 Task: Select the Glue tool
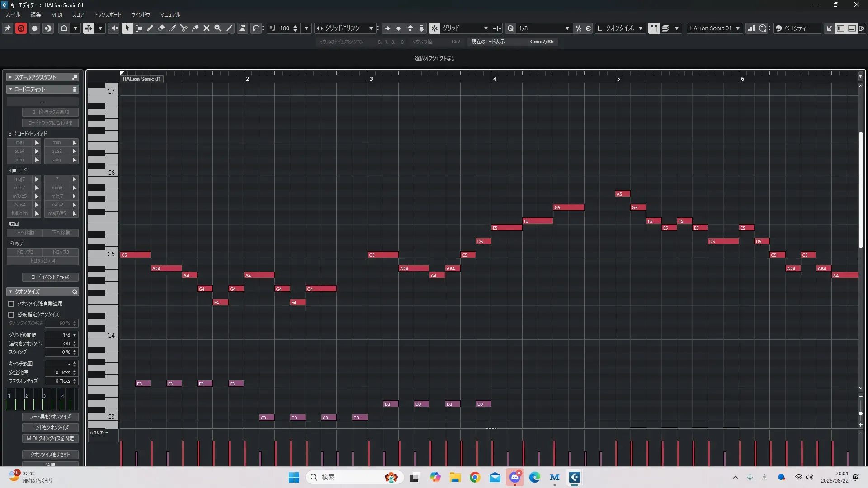click(195, 28)
